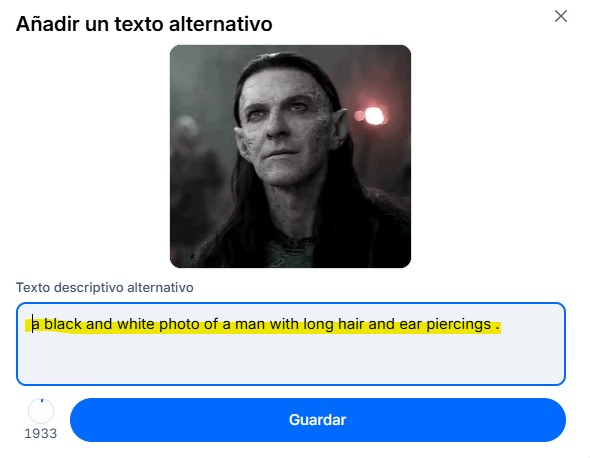Viewport: 590px width, 458px height.
Task: Close the alt text dialog with X
Action: [x=561, y=16]
